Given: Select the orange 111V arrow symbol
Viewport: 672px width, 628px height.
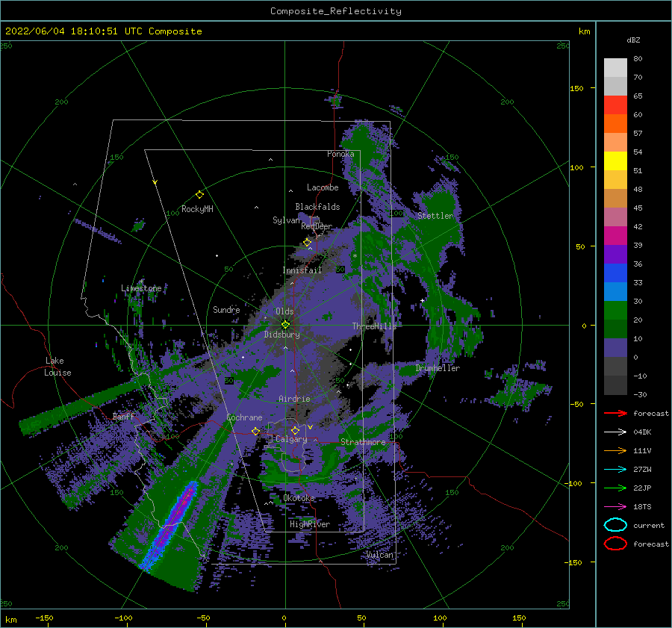Looking at the screenshot, I should tap(615, 450).
